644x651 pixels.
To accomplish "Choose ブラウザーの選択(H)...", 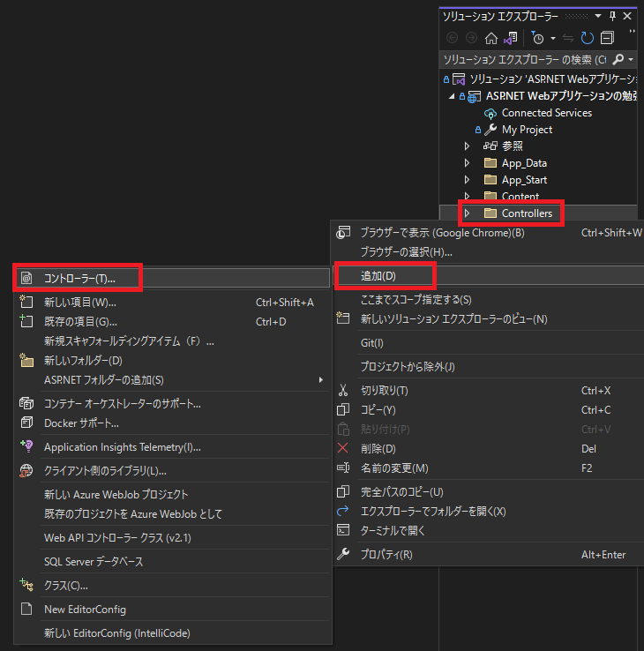I will point(488,252).
